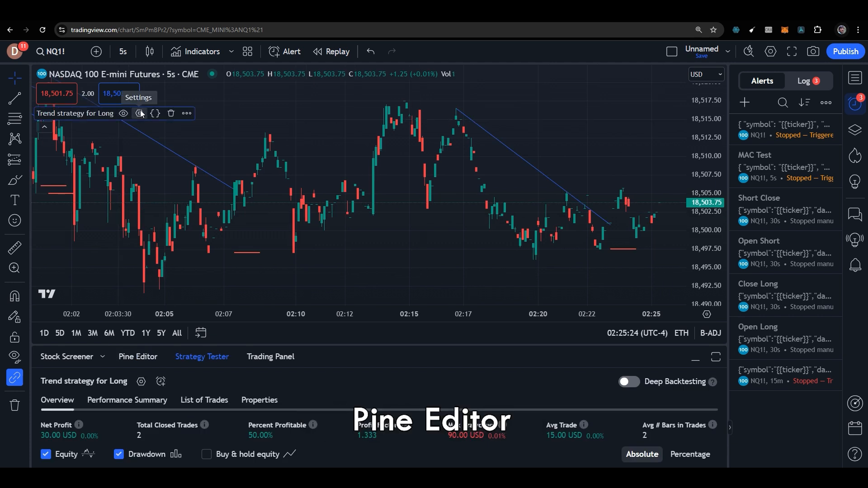Toggle Trend strategy visibility eye icon
Image resolution: width=868 pixels, height=488 pixels.
[123, 113]
